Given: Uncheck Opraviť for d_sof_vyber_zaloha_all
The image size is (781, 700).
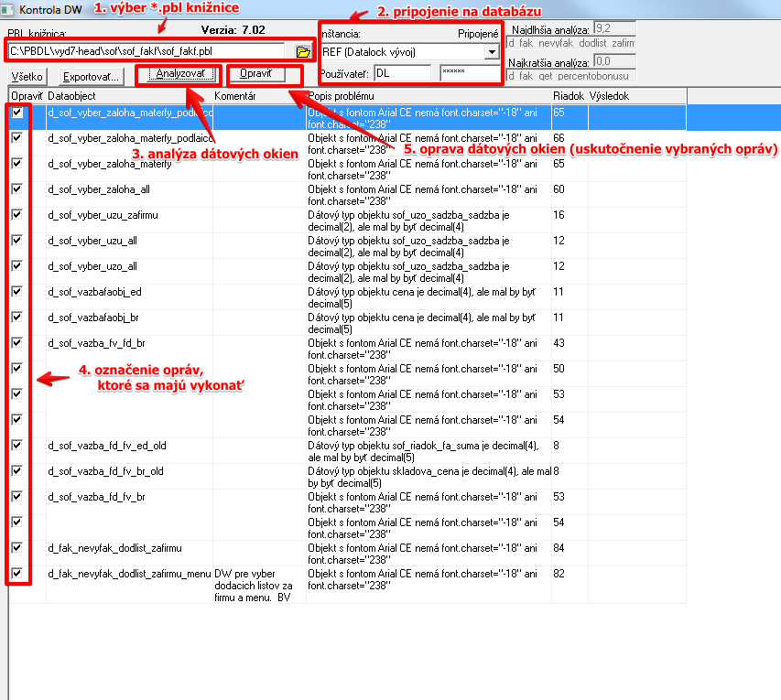Looking at the screenshot, I should 17,188.
